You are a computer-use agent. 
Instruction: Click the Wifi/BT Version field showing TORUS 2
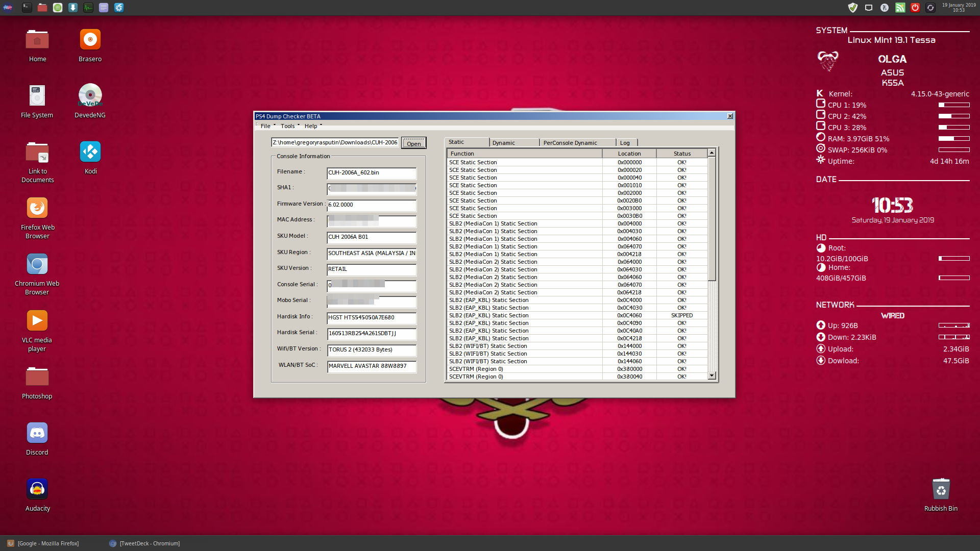372,350
